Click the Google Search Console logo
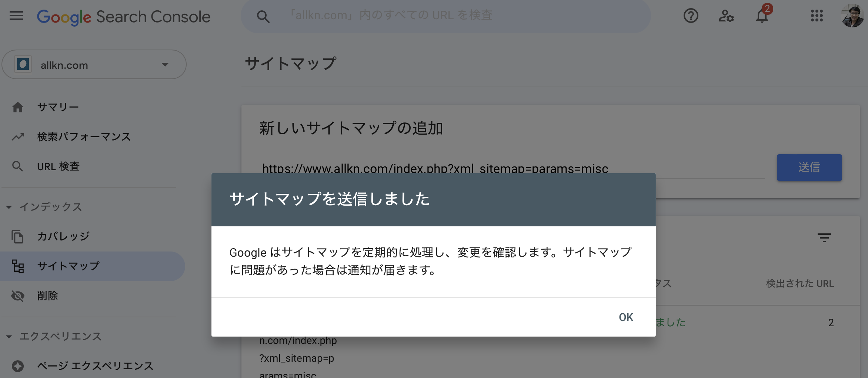The image size is (868, 378). pos(123,17)
